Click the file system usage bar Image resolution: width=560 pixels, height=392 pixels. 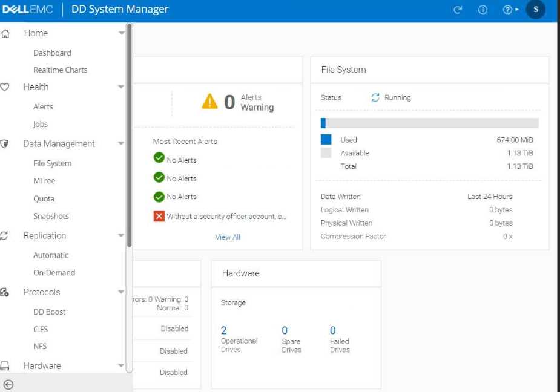pos(429,123)
